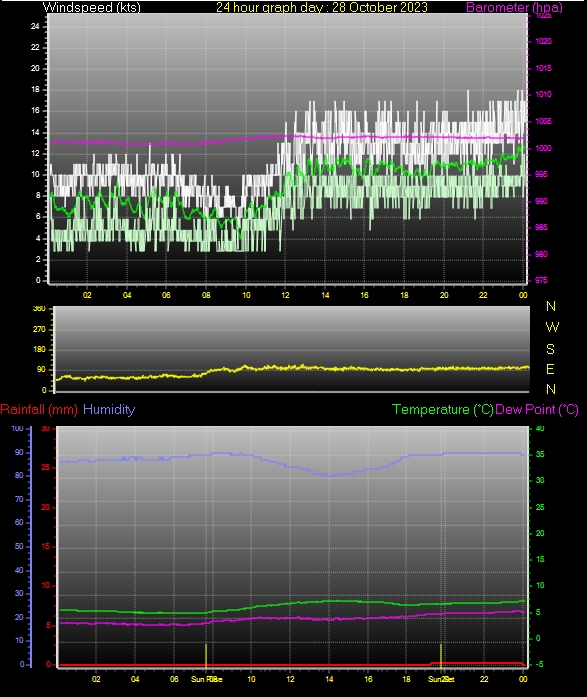587x697 pixels.
Task: Click the Windspeed (kts) axis title
Action: [92, 7]
